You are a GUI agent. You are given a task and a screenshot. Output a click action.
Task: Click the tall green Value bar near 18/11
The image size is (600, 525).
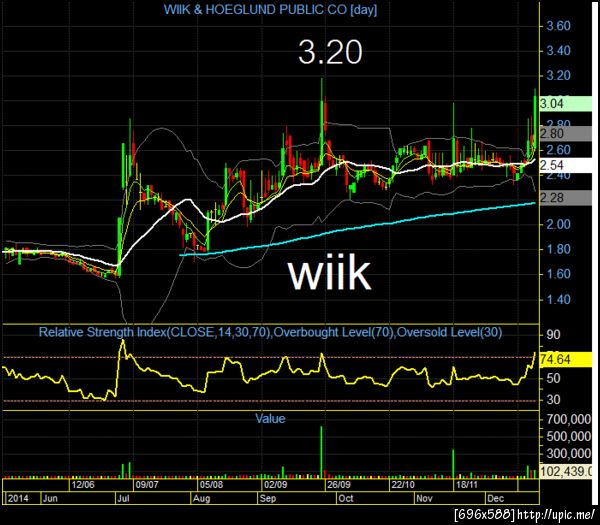tap(453, 464)
